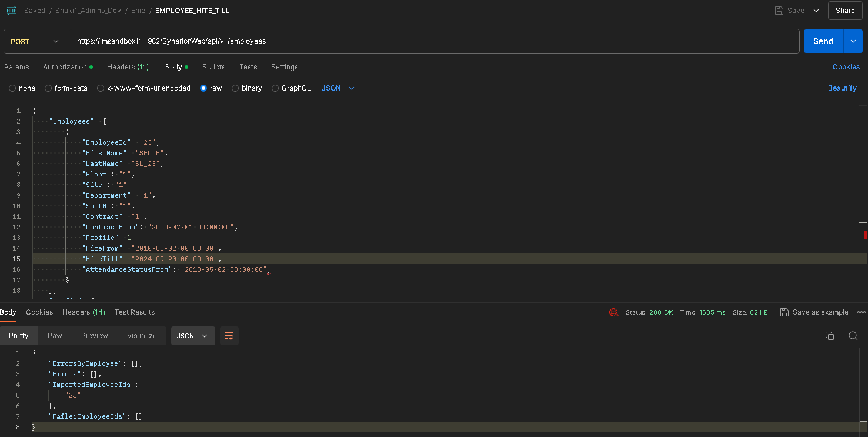Open the request Body tab

point(176,67)
